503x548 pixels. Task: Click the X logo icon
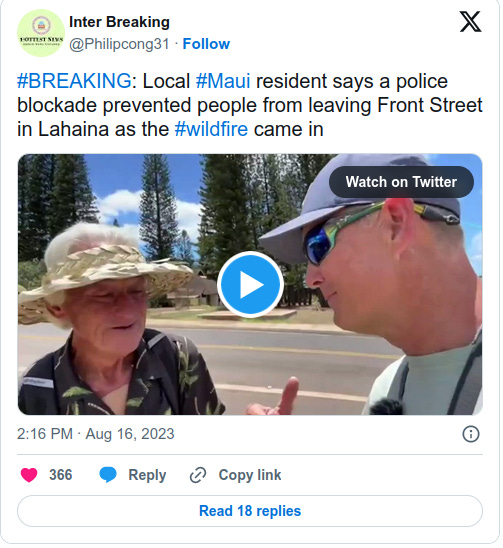coord(470,22)
